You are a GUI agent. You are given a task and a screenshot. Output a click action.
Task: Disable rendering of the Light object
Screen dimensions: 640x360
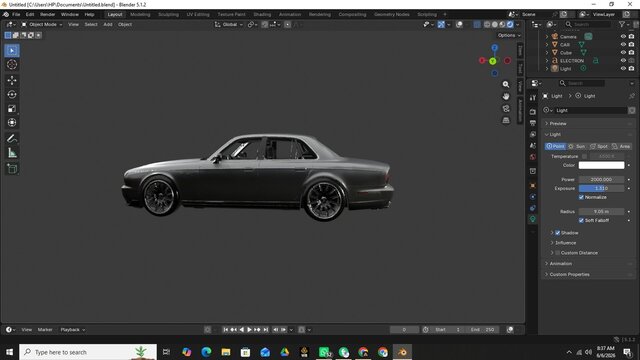[631, 69]
